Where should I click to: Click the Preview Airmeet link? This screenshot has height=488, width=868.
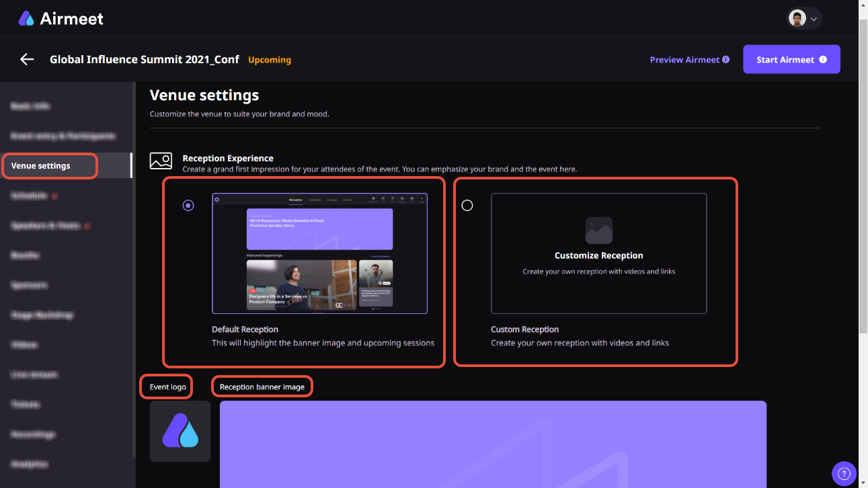(684, 60)
